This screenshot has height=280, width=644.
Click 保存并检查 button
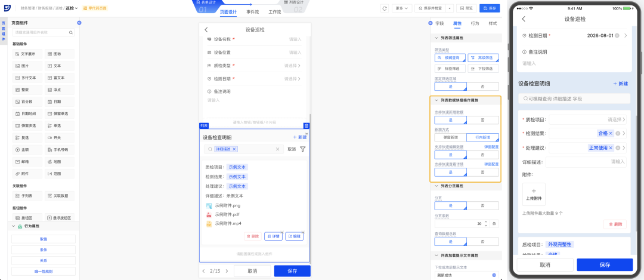point(431,8)
